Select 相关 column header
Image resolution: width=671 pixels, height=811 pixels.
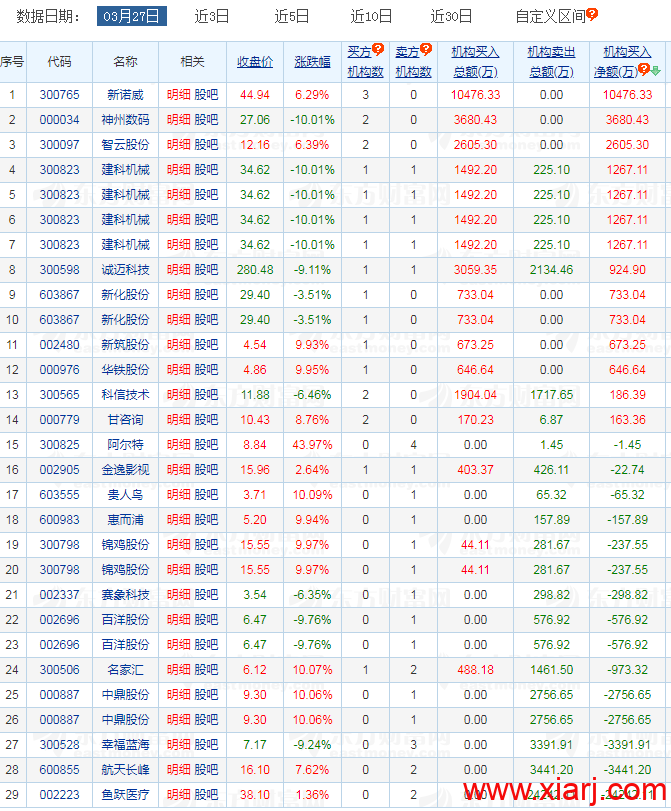click(192, 62)
